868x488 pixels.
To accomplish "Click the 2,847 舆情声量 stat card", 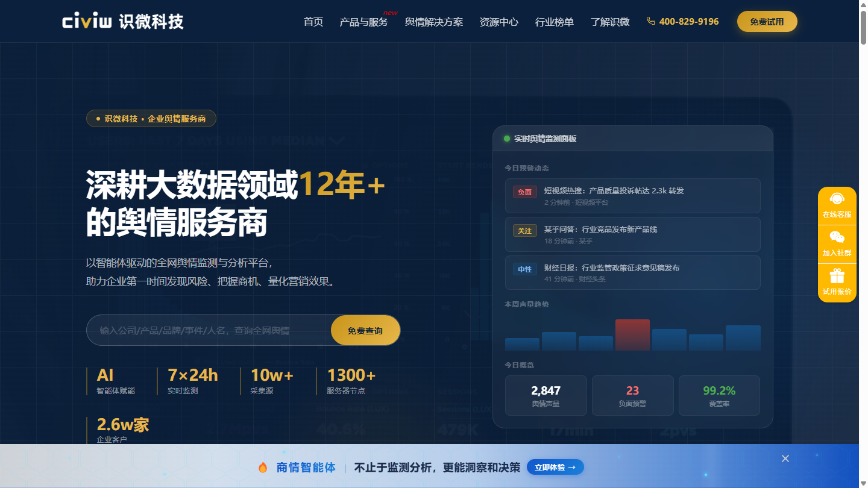I will [x=546, y=395].
